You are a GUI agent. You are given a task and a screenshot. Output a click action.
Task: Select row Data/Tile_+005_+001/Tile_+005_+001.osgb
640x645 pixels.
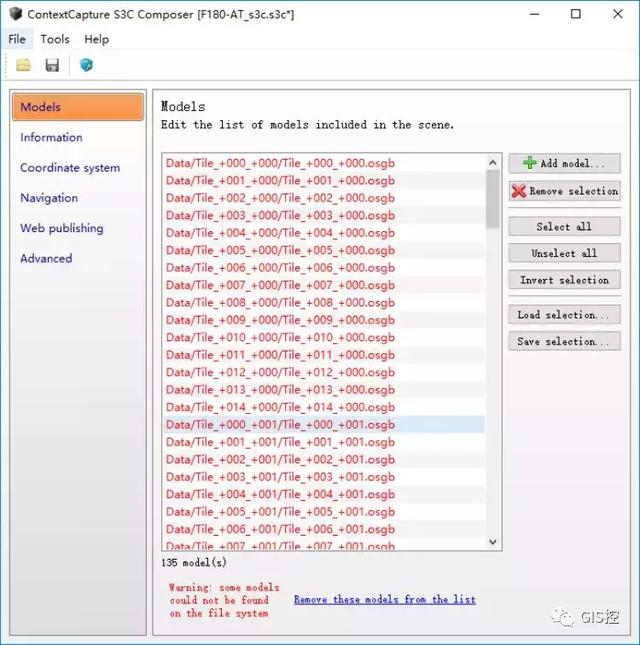[x=324, y=512]
